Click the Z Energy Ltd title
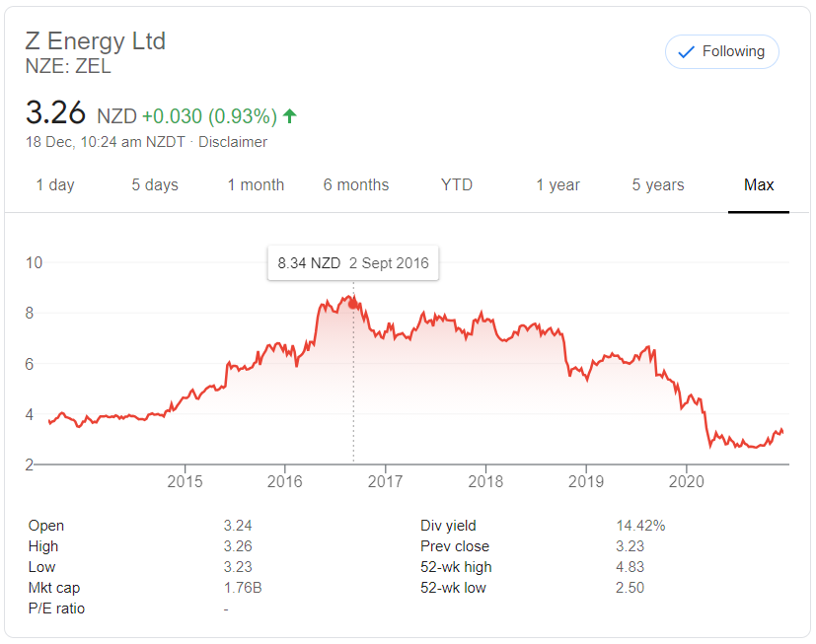The width and height of the screenshot is (816, 644). tap(96, 41)
